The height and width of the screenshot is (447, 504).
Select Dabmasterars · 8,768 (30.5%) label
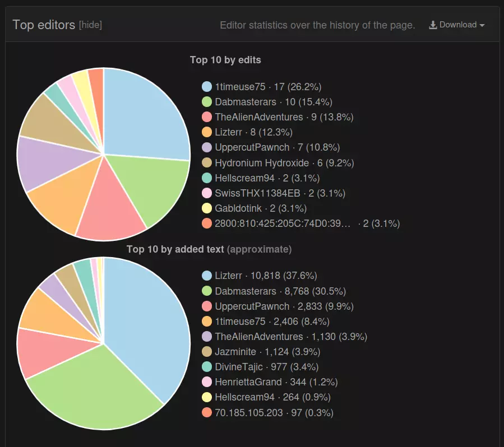pyautogui.click(x=280, y=291)
